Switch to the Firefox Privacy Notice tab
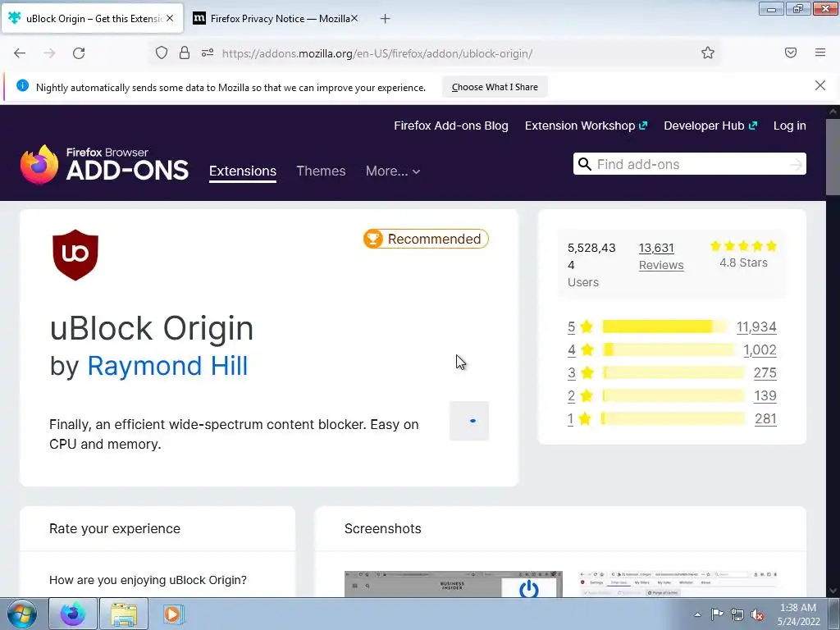The width and height of the screenshot is (840, 630). pyautogui.click(x=276, y=18)
